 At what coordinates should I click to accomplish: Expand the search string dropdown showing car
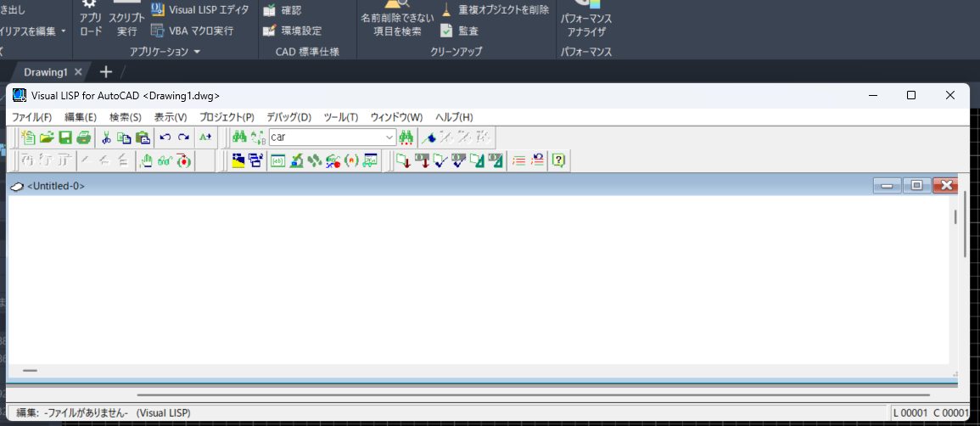pyautogui.click(x=390, y=137)
